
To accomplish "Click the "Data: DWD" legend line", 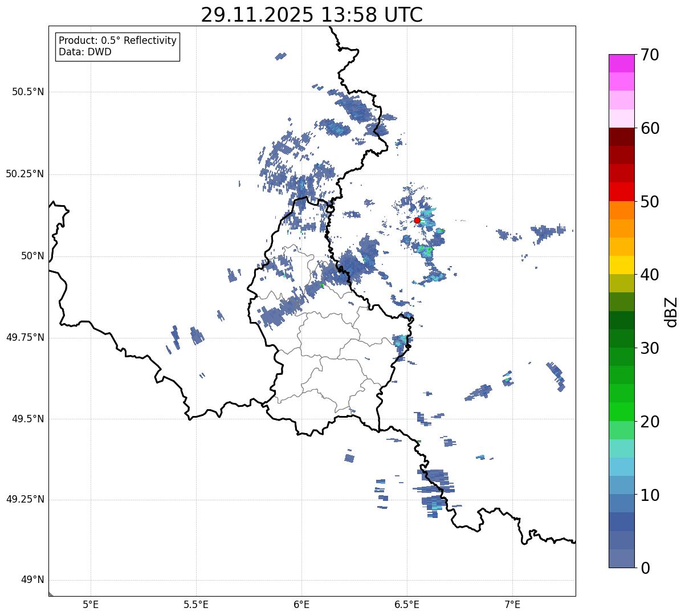I will pos(85,52).
